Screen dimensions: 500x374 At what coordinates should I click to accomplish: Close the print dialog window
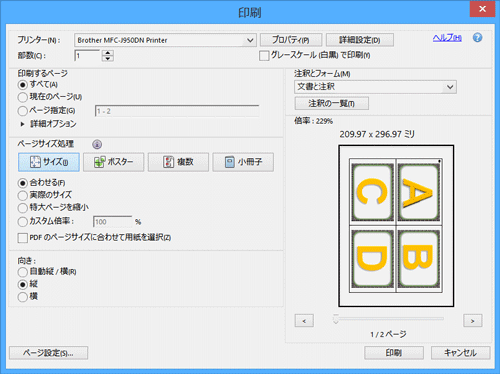pos(482,9)
